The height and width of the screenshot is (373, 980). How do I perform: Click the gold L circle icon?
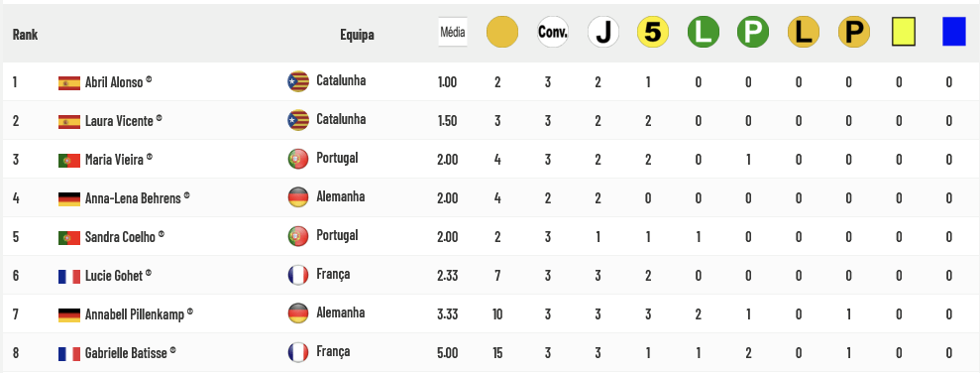tap(804, 32)
